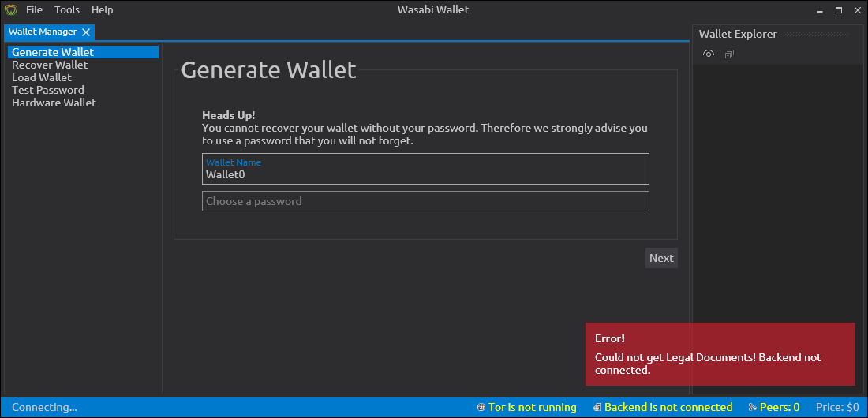Image resolution: width=868 pixels, height=418 pixels.
Task: Open the File menu
Action: click(34, 10)
